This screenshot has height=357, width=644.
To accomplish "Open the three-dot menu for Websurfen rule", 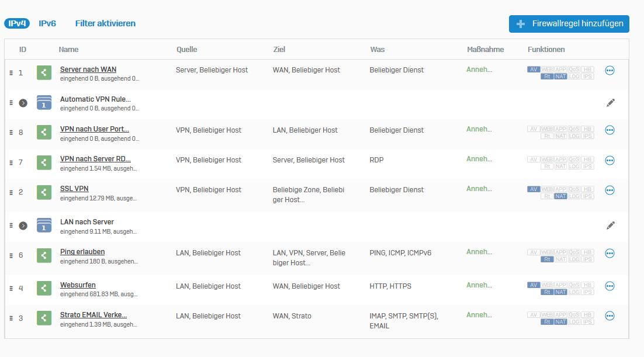I will coord(610,286).
